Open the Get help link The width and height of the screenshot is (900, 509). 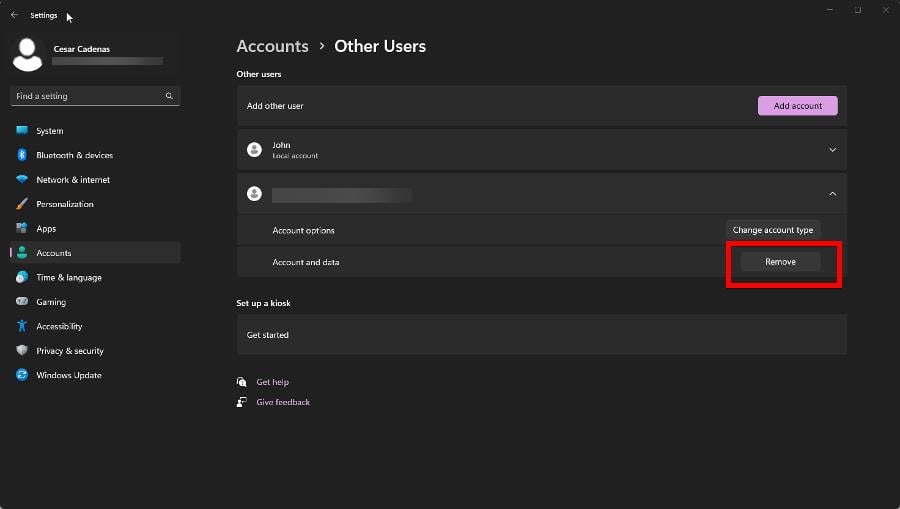(272, 382)
